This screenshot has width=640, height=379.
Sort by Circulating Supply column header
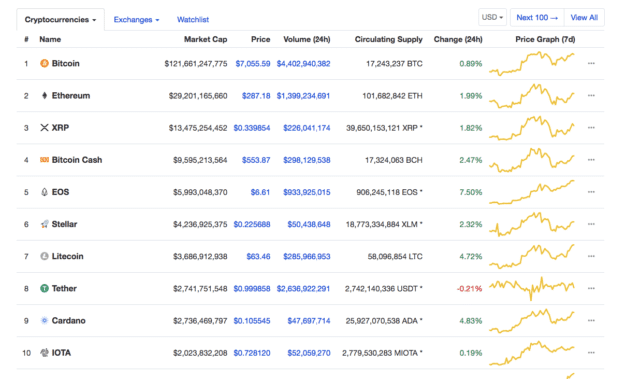click(x=388, y=40)
